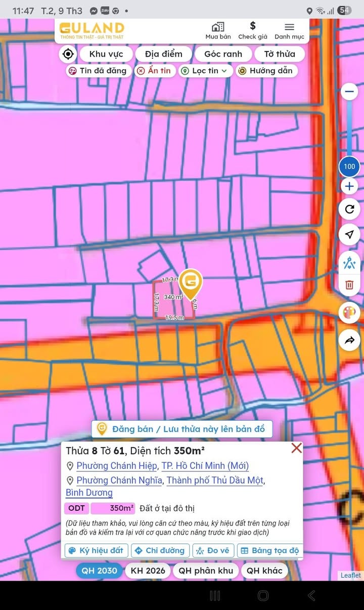Share the map with the share arrow

pyautogui.click(x=349, y=341)
